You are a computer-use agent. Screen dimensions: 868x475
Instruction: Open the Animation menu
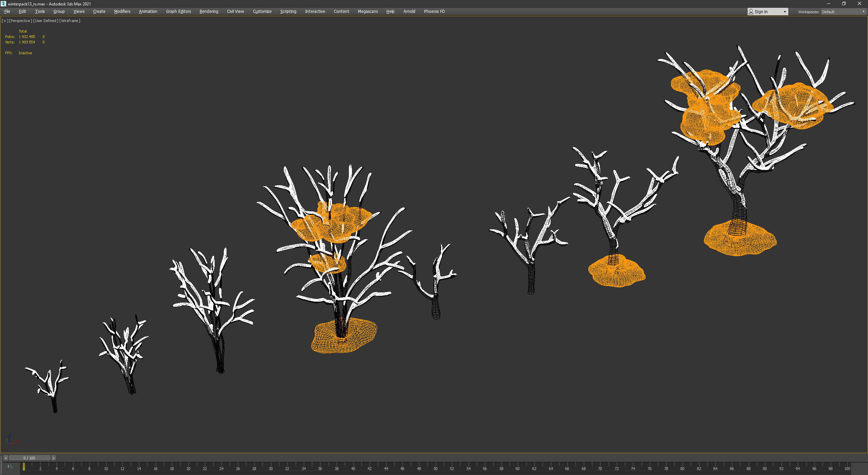point(148,12)
